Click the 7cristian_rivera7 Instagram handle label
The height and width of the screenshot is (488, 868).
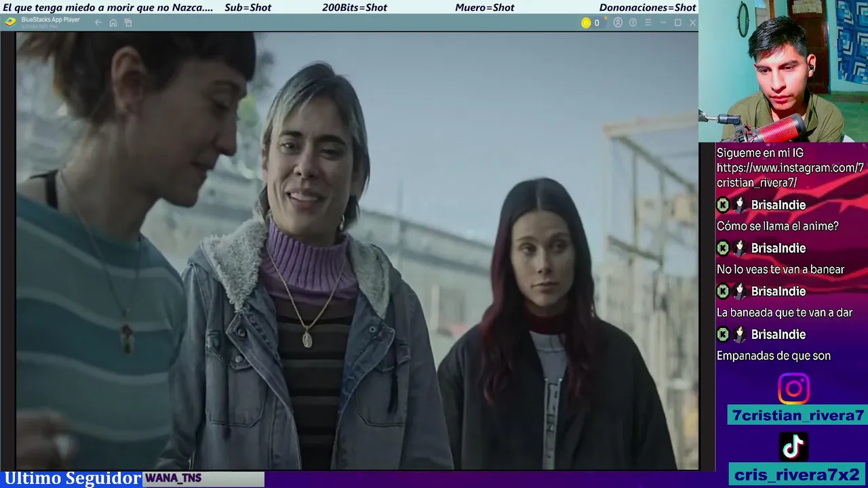pyautogui.click(x=797, y=415)
